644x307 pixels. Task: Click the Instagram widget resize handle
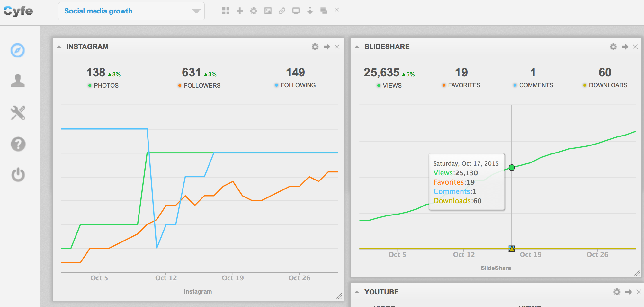tap(339, 296)
